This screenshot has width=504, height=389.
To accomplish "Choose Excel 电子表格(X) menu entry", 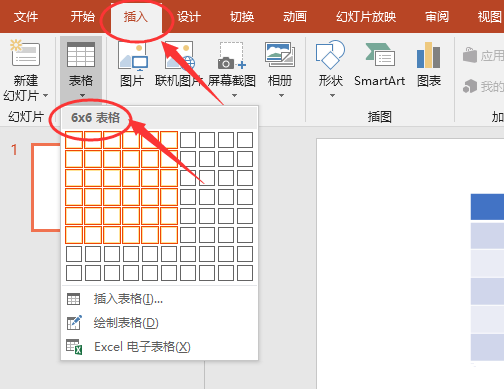I will [159, 347].
